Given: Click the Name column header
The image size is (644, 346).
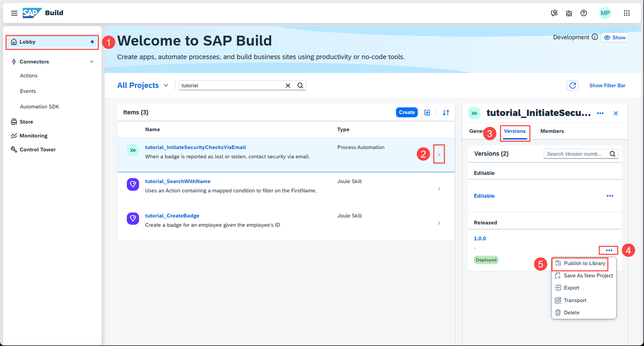Looking at the screenshot, I should point(153,129).
